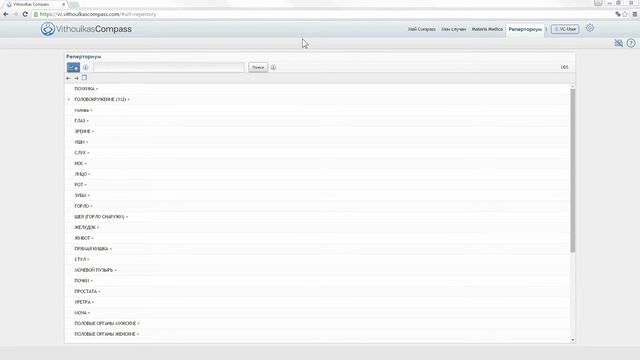The image size is (640, 360).
Task: Expand the ГОРЛО chapter arrow
Action: [x=91, y=206]
